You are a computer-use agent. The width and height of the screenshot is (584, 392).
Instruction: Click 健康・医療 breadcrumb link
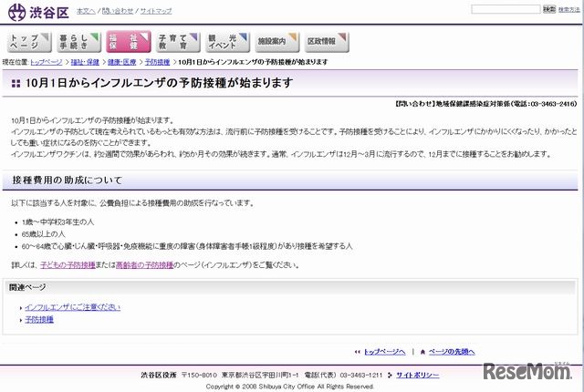121,62
